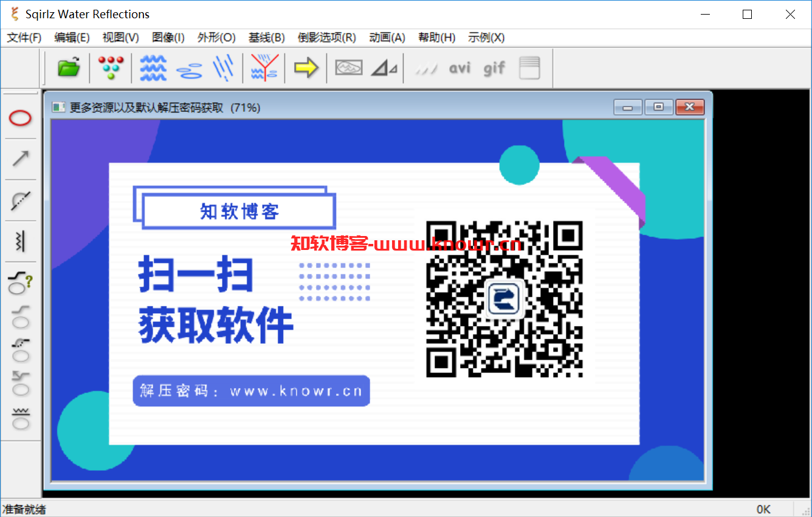Open the 倒影选项(R) menu
Screen dimensions: 812x517
click(x=326, y=38)
